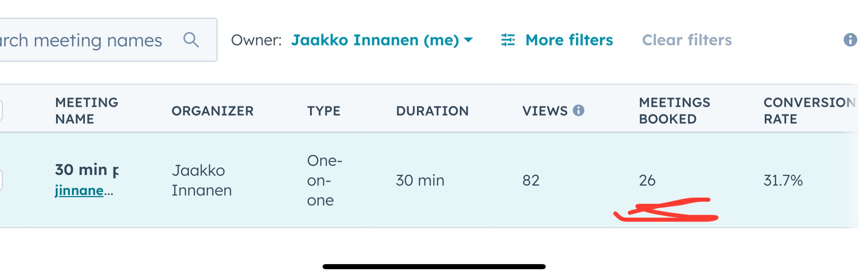Sort by the Organizer column header
This screenshot has height=277, width=868.
(212, 111)
